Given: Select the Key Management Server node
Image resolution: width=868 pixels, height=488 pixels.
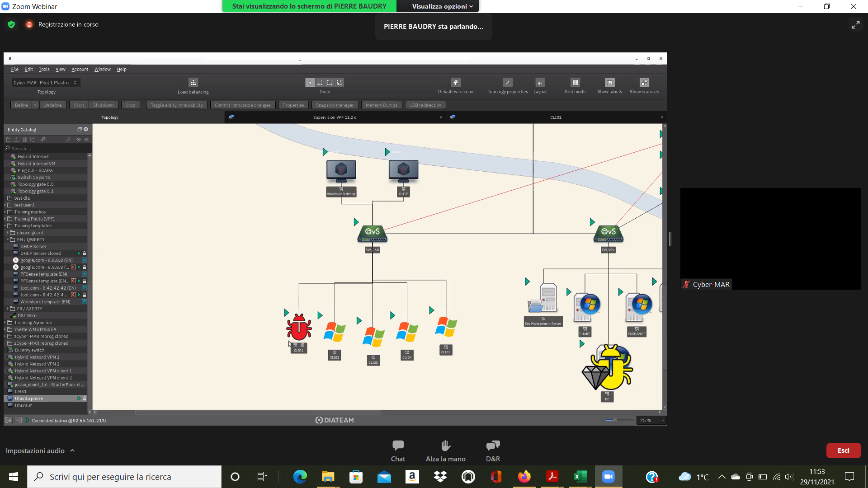Looking at the screenshot, I should tap(543, 300).
